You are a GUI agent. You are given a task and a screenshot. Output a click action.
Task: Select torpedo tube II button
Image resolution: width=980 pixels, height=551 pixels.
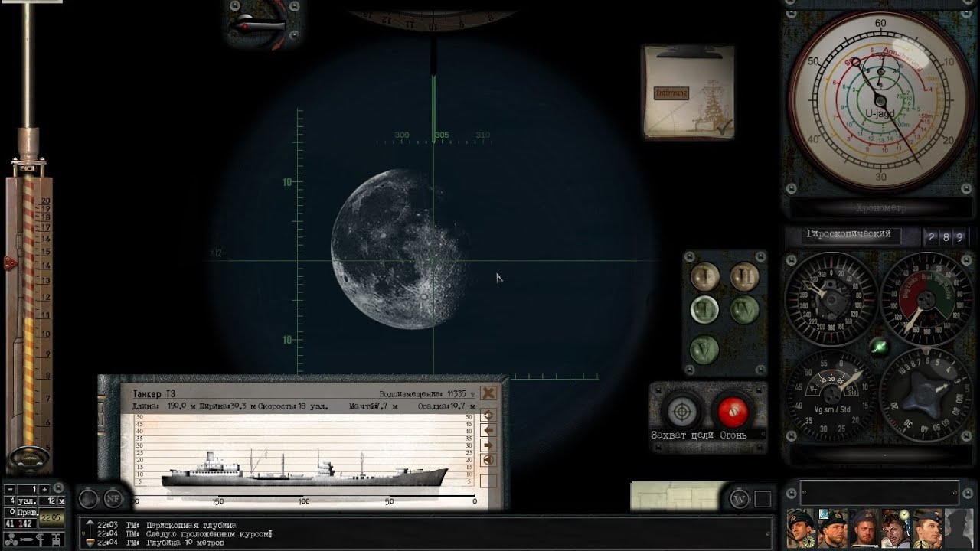coord(744,275)
